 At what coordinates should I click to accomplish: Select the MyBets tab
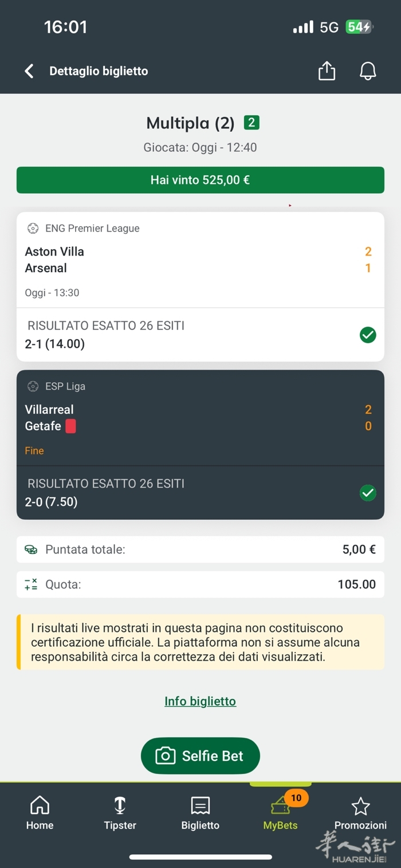pos(280,812)
